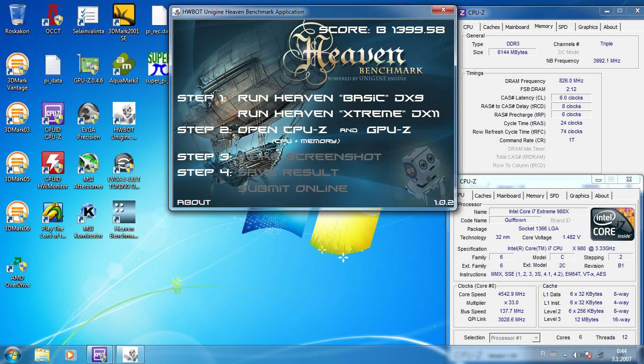Screen dimensions: 644x364
Task: Launch 3DMark Vantage desktop shortcut
Action: pos(18,72)
